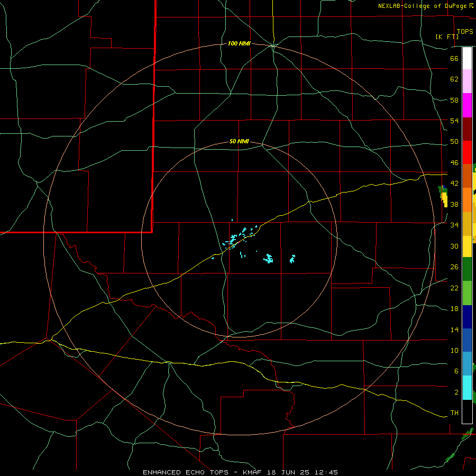Viewport: 476px width, 476px height.
Task: Click the white swatch on the tops legend
Action: click(467, 58)
